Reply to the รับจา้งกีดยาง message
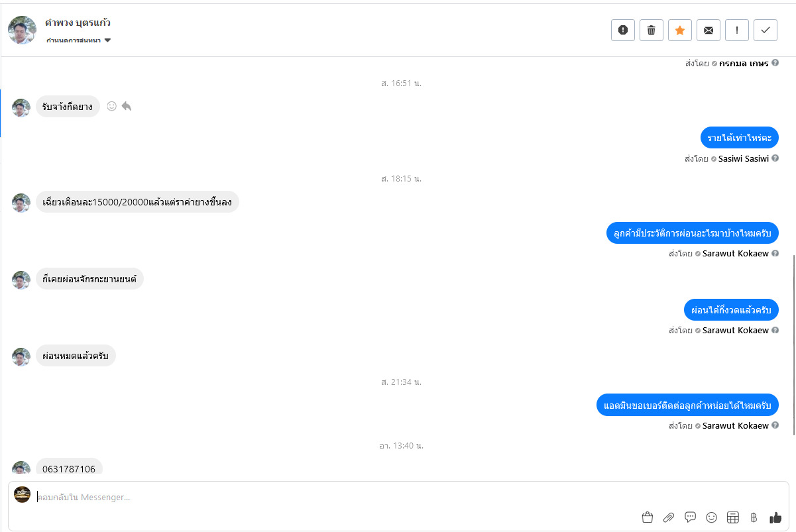 coord(127,106)
